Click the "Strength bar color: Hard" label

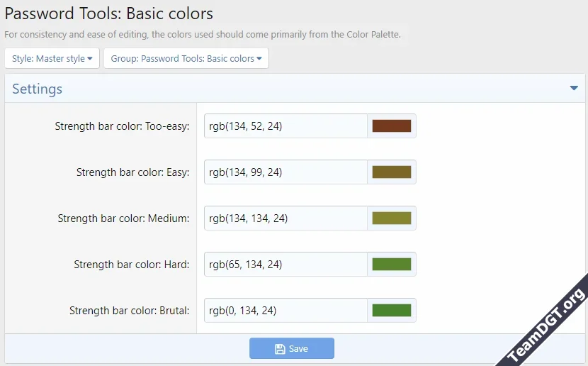(131, 265)
